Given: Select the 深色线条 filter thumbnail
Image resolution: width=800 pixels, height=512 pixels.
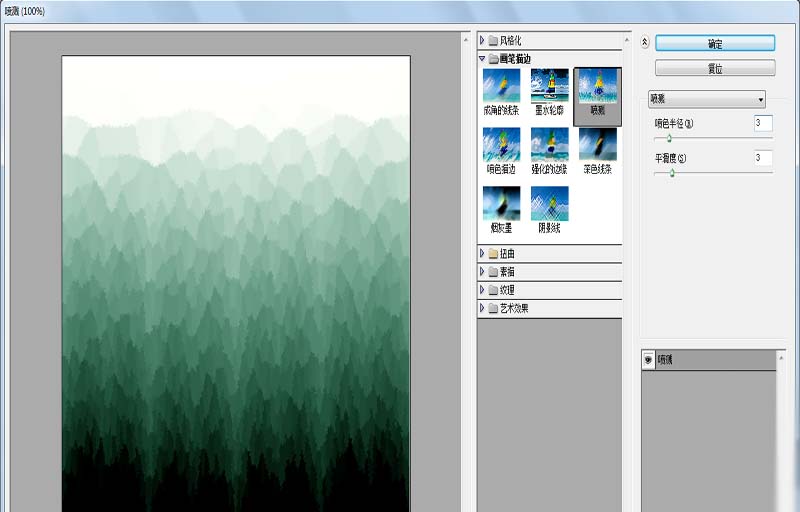Looking at the screenshot, I should pos(597,144).
